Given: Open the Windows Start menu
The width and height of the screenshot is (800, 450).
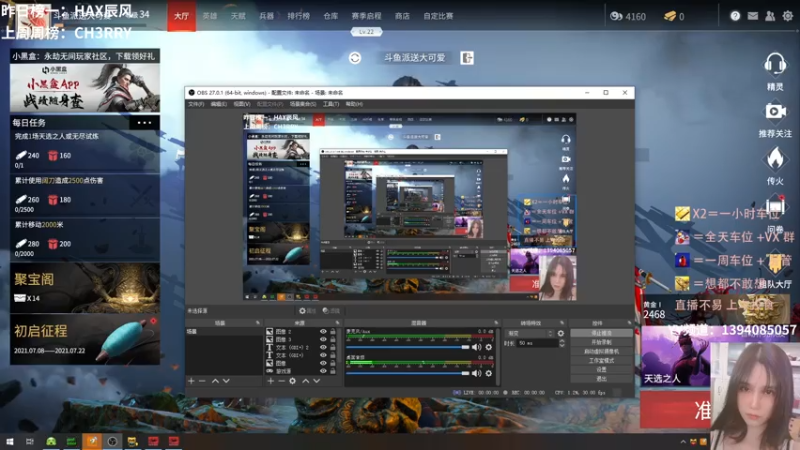Looking at the screenshot, I should (10, 441).
